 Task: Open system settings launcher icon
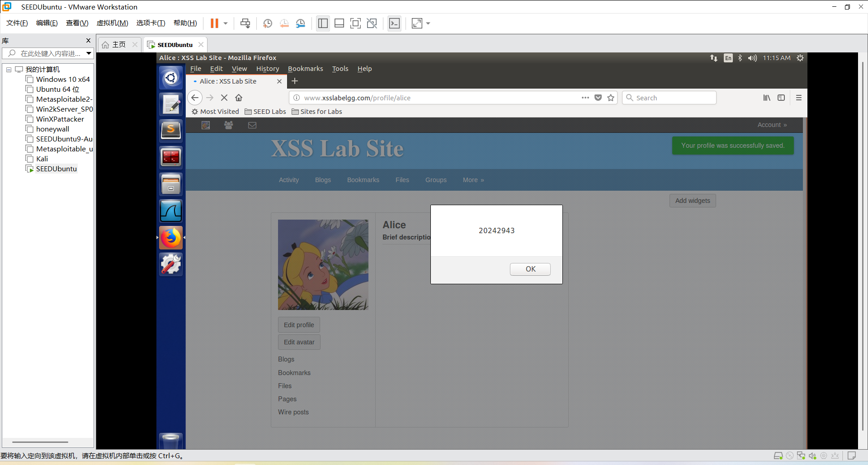point(171,264)
